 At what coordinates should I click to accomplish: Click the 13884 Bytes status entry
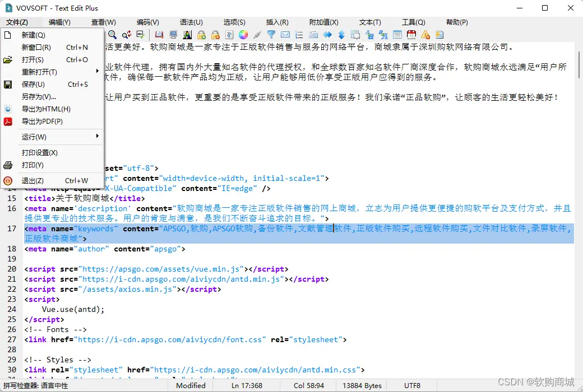362,386
